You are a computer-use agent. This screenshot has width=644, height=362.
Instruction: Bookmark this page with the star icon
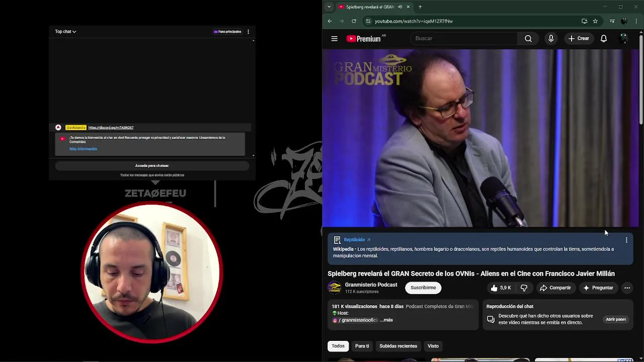[595, 21]
